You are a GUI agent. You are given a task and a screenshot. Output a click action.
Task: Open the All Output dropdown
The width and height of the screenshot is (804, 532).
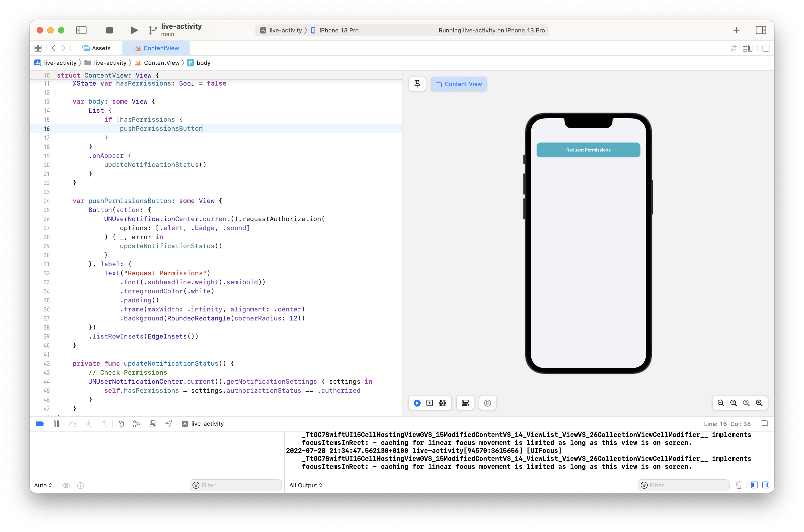pos(305,485)
